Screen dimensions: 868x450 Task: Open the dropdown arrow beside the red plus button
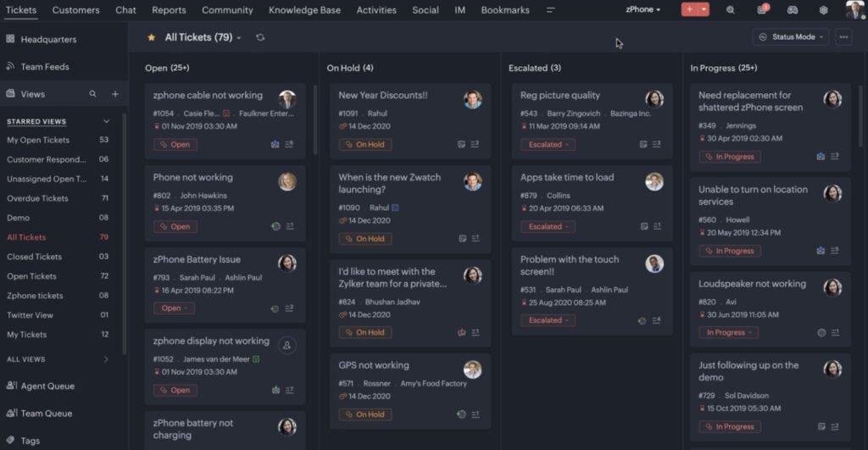704,9
